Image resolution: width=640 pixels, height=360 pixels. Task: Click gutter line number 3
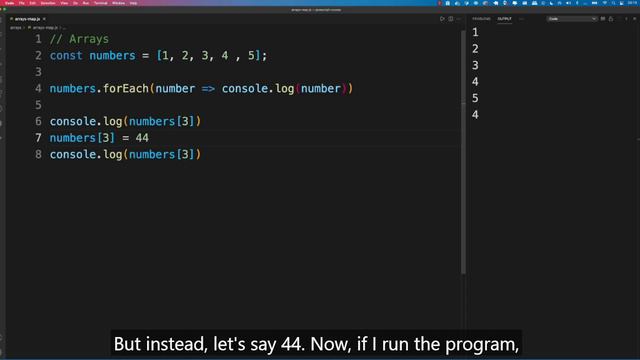(38, 72)
